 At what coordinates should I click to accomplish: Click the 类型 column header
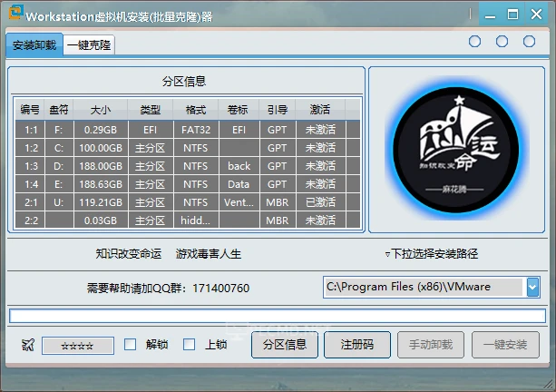151,110
